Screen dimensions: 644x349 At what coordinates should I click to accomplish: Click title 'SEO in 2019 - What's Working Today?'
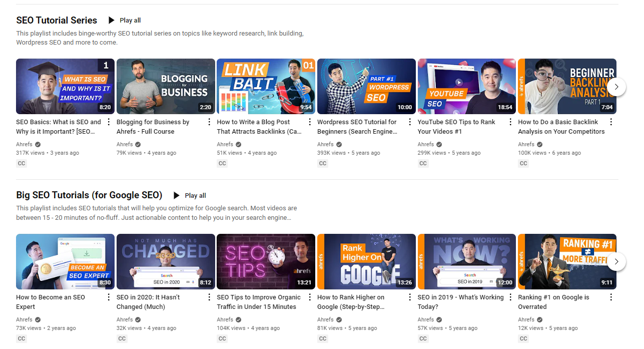tap(461, 302)
